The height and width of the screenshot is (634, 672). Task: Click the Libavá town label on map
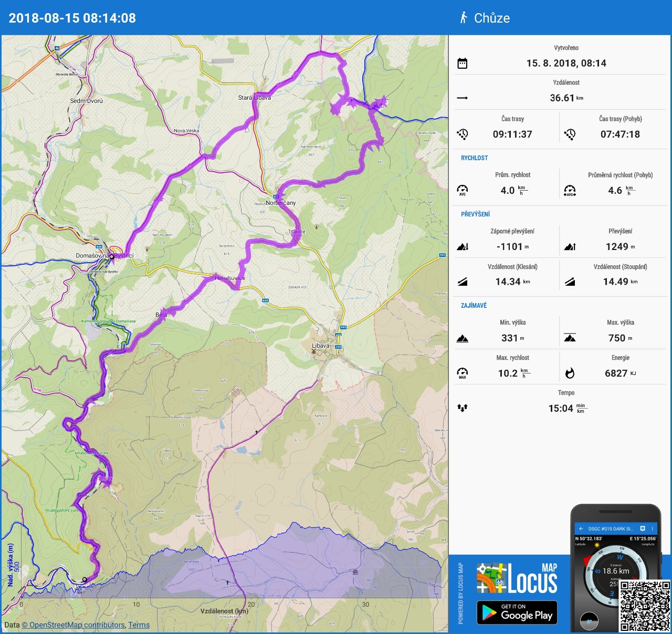(321, 346)
